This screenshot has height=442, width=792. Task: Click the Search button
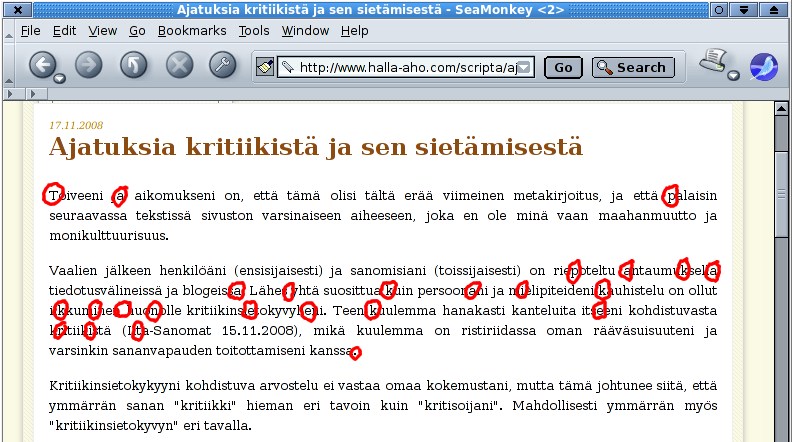633,67
